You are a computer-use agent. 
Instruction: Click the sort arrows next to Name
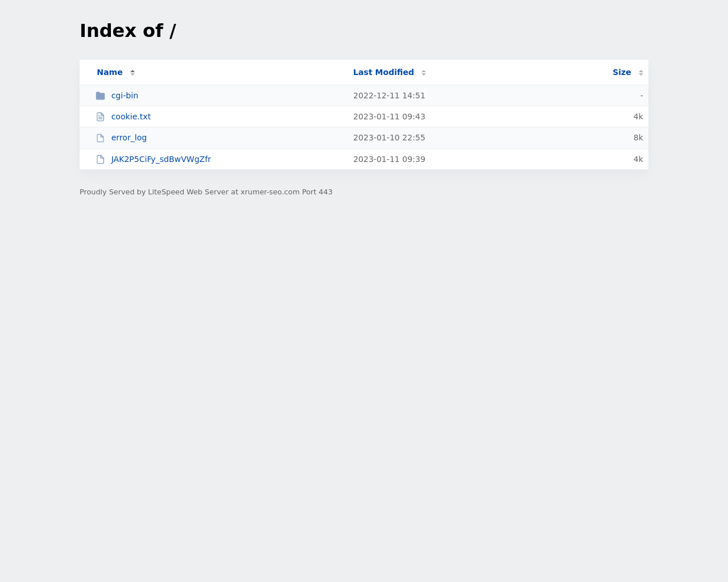pos(133,72)
